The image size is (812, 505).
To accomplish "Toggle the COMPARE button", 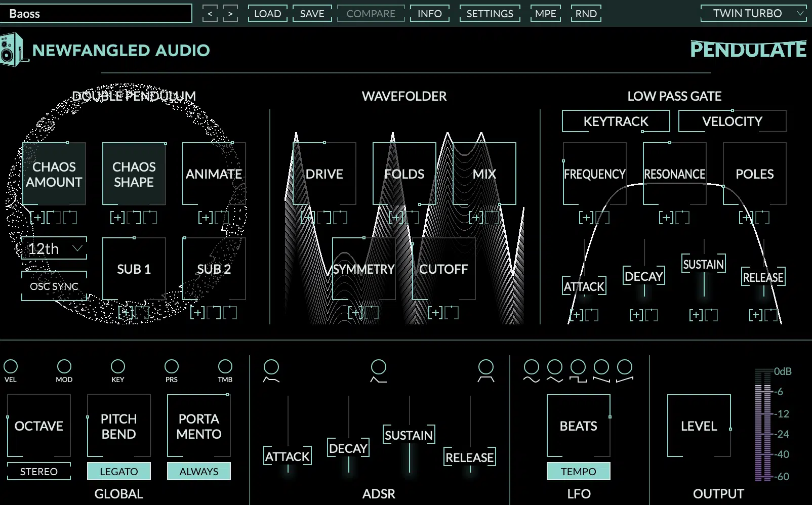I will pos(371,14).
